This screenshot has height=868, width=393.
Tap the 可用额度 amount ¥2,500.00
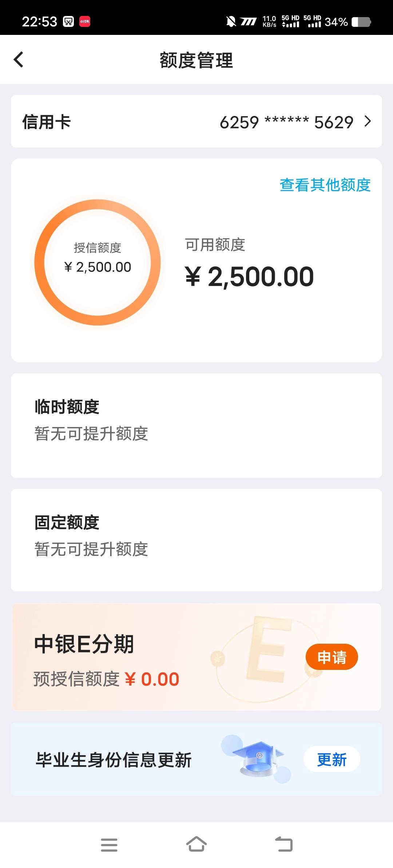pyautogui.click(x=250, y=277)
